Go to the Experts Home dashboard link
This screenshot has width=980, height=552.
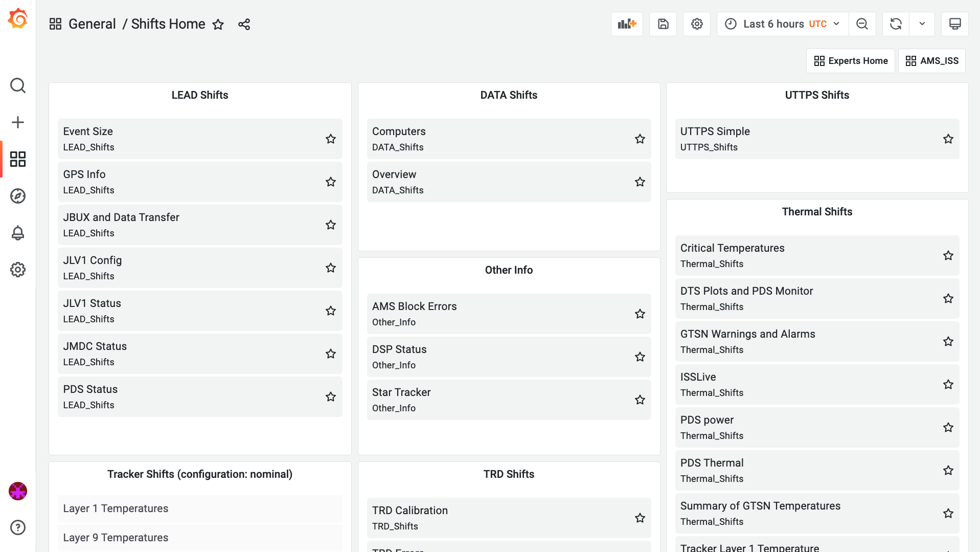[851, 61]
